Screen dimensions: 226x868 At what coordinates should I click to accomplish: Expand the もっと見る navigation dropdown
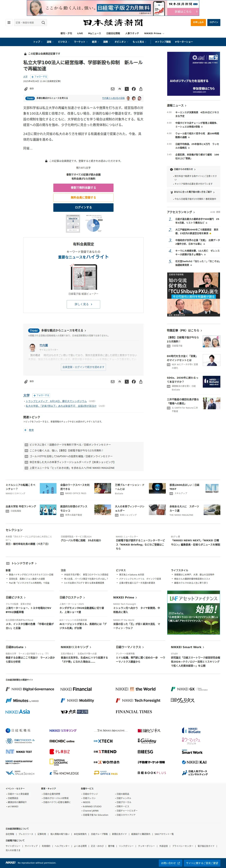139,42
